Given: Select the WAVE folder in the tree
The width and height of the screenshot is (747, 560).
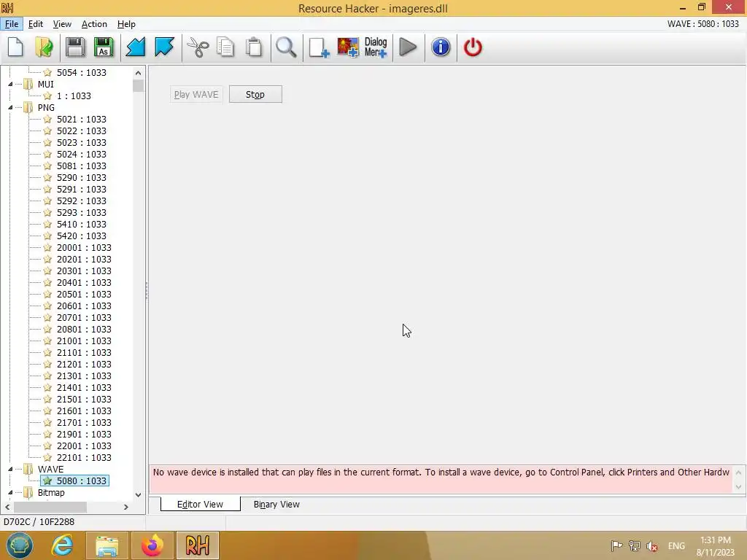Looking at the screenshot, I should click(50, 469).
